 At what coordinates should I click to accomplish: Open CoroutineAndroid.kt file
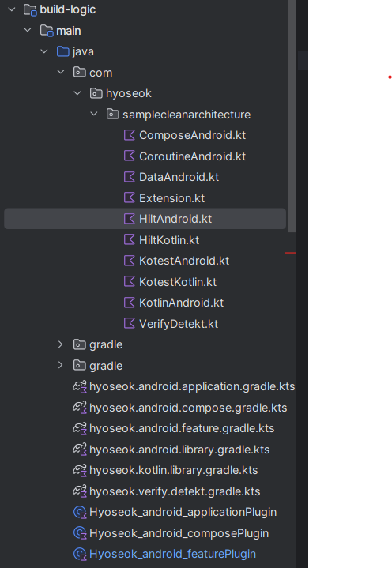192,156
